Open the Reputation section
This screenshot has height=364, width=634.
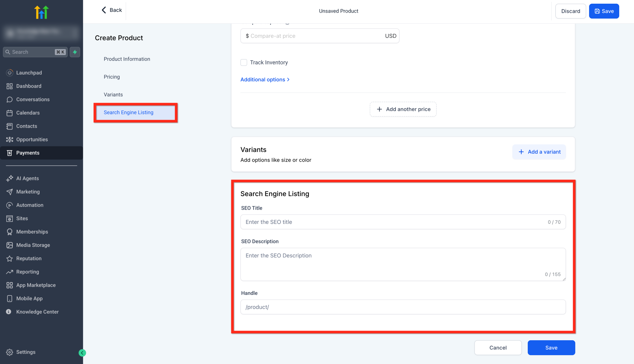29,258
